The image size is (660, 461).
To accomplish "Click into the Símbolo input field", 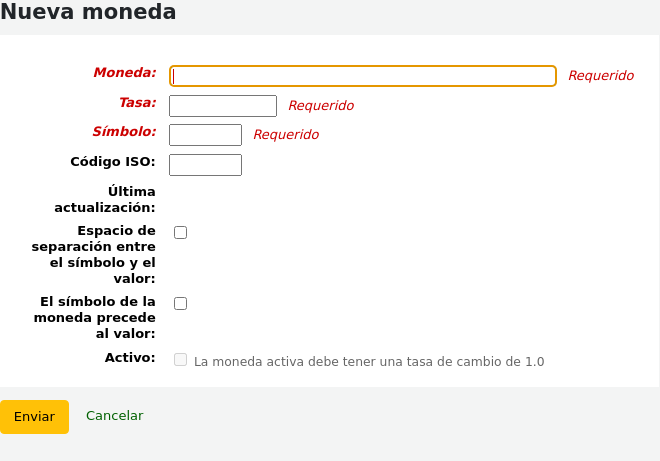I will tap(205, 135).
